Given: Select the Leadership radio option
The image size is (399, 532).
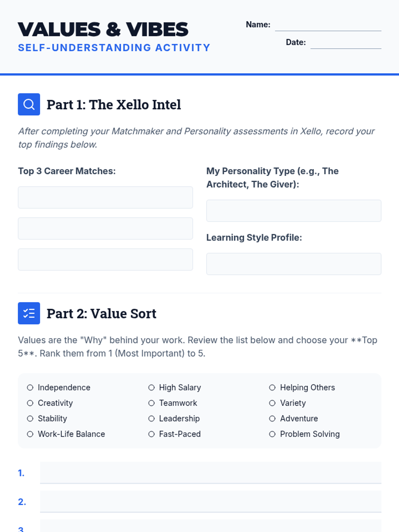Looking at the screenshot, I should coord(152,418).
